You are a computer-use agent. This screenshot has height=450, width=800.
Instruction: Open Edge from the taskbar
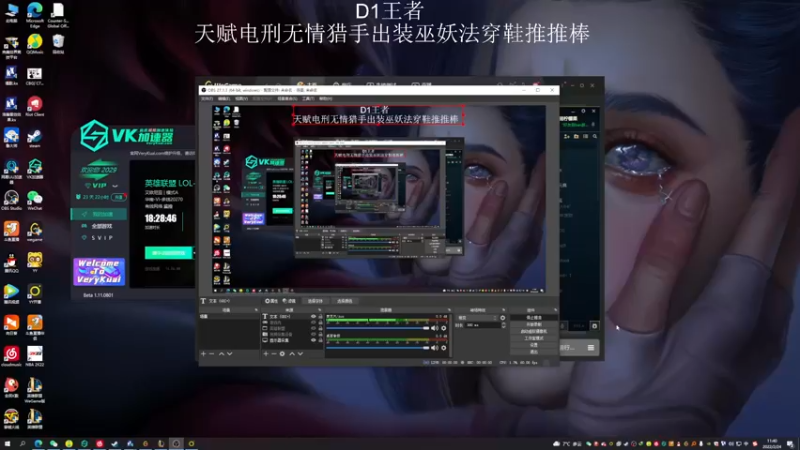tap(38, 444)
